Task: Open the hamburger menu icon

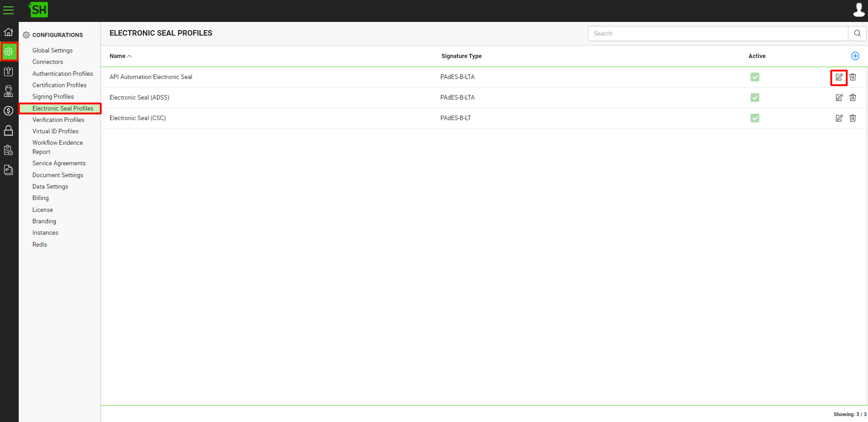Action: point(9,10)
